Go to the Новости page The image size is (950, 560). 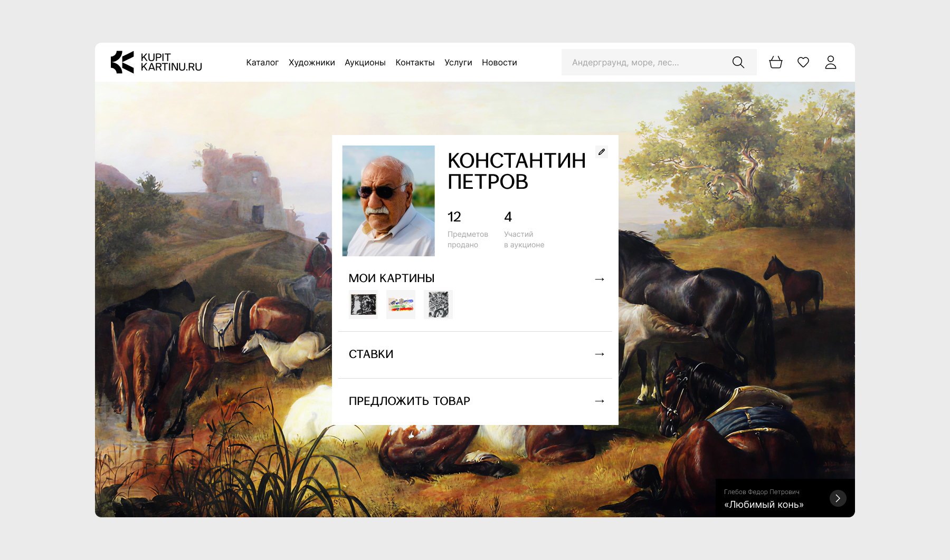pos(499,62)
